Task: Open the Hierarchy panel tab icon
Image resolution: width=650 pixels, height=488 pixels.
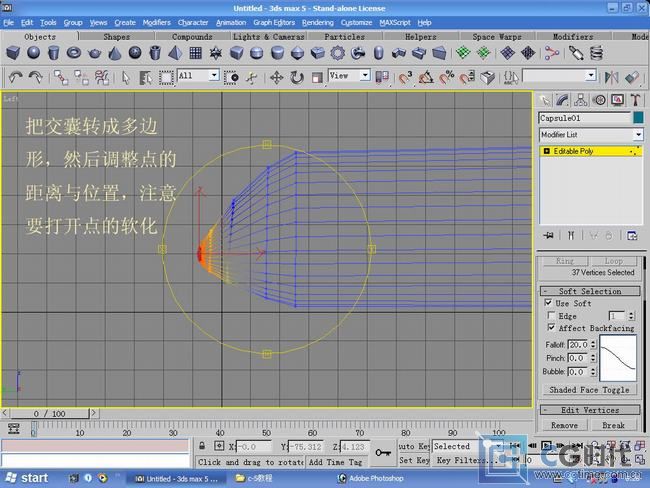Action: tap(580, 100)
